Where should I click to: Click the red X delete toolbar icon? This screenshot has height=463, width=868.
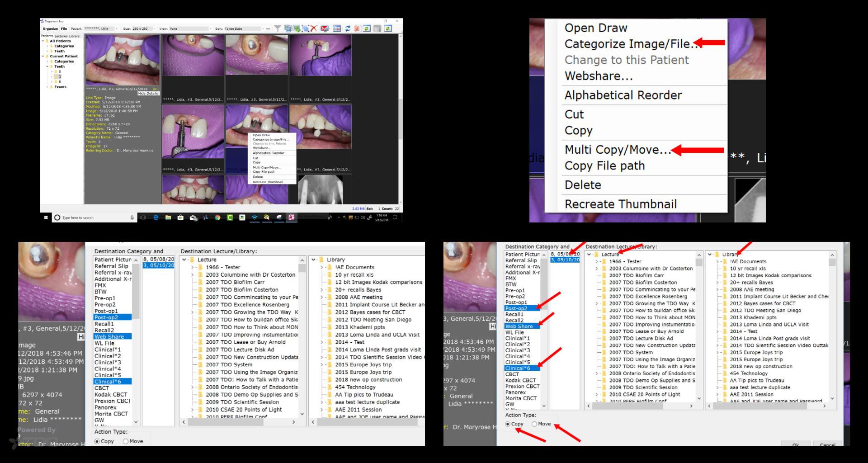314,28
